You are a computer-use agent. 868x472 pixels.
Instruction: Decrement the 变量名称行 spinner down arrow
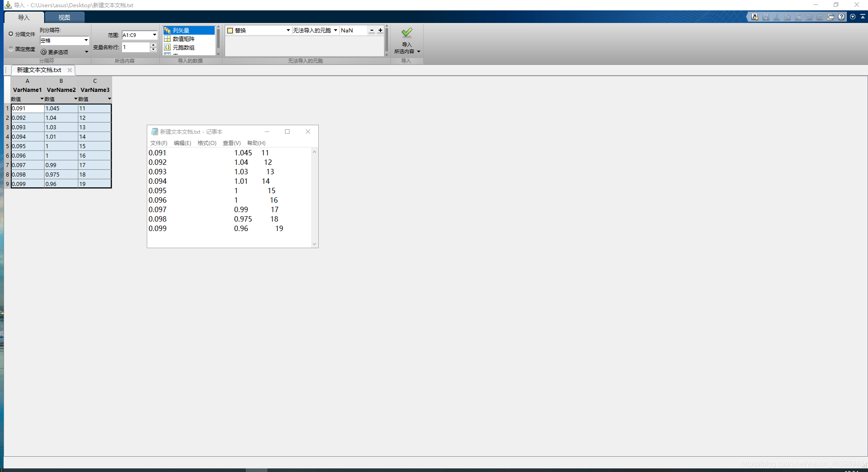[x=153, y=50]
